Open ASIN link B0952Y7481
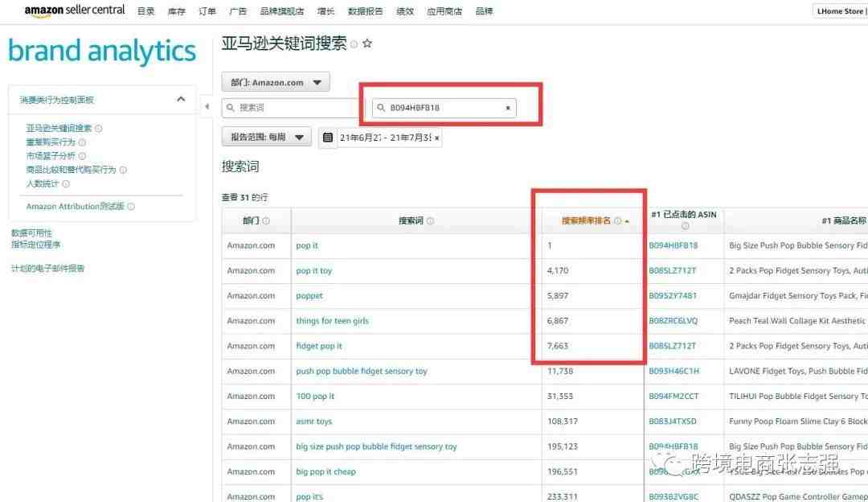 (673, 296)
